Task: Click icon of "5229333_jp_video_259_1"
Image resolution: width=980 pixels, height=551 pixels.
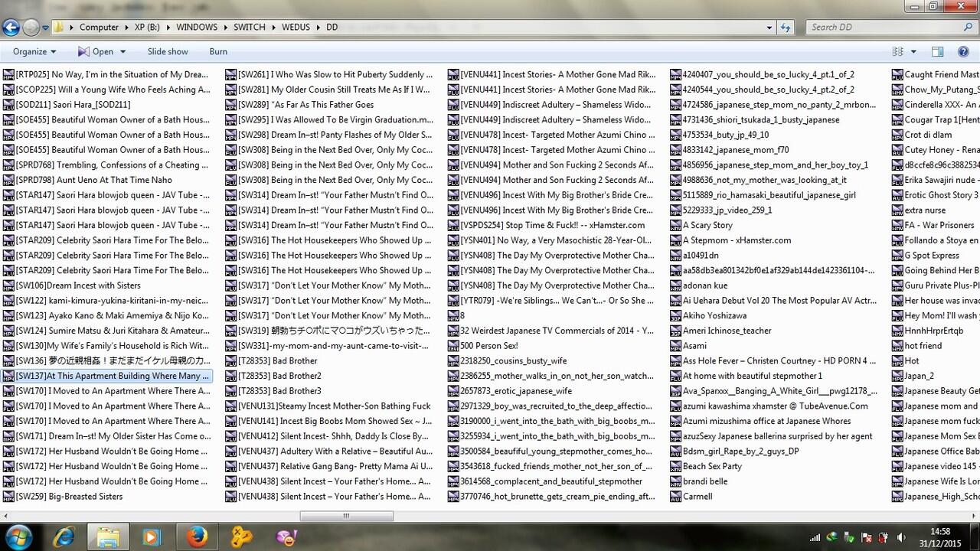Action: (x=675, y=210)
